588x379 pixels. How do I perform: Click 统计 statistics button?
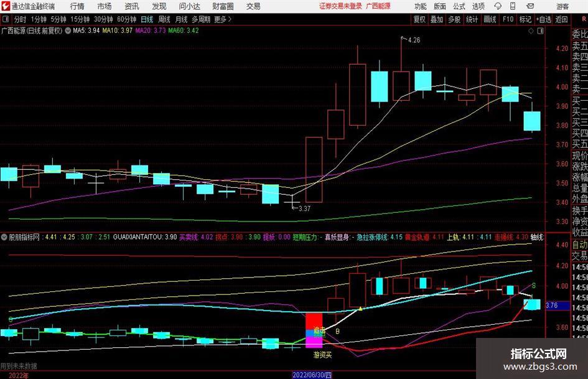coord(472,19)
